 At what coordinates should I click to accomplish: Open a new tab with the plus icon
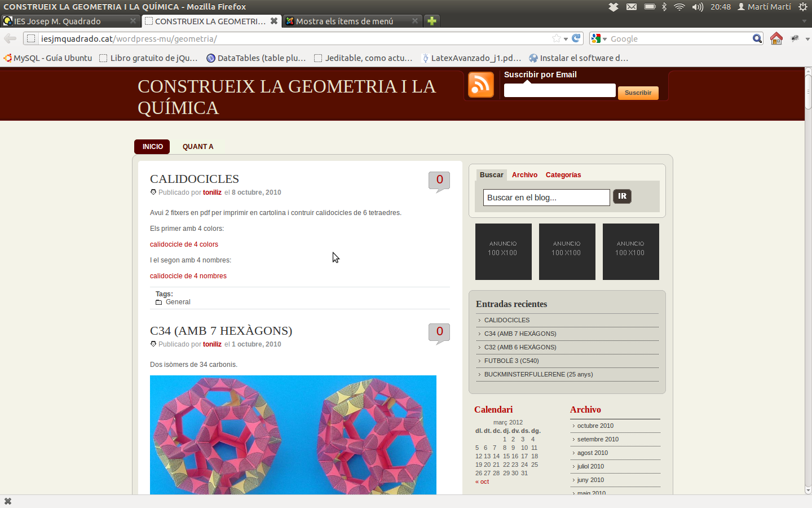[x=432, y=21]
